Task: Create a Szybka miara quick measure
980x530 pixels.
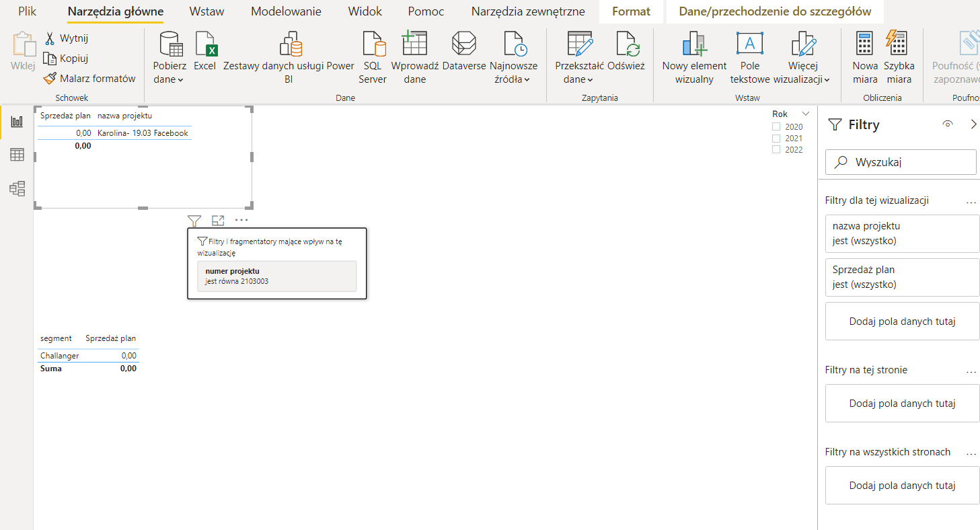Action: tap(899, 58)
